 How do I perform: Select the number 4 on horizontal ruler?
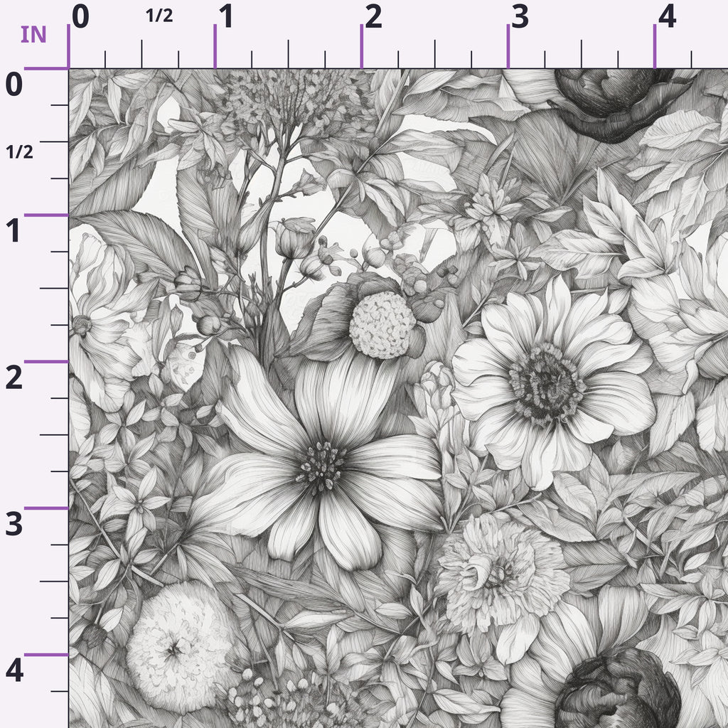click(x=667, y=17)
